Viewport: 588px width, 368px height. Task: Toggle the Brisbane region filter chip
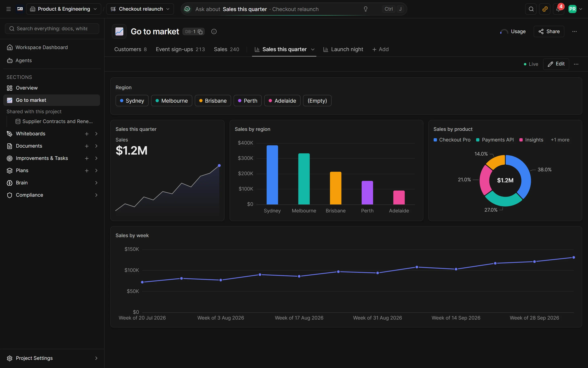click(213, 101)
